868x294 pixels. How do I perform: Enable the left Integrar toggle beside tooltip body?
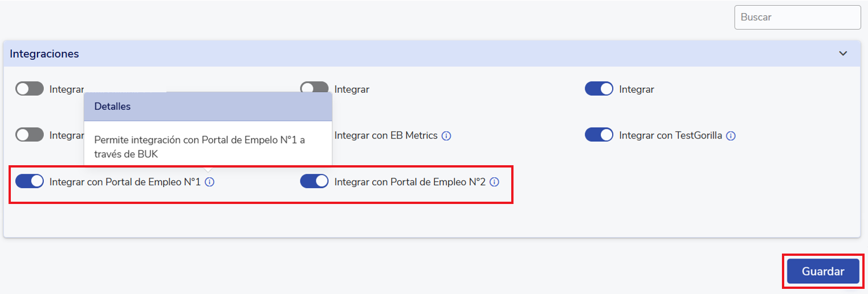(30, 135)
